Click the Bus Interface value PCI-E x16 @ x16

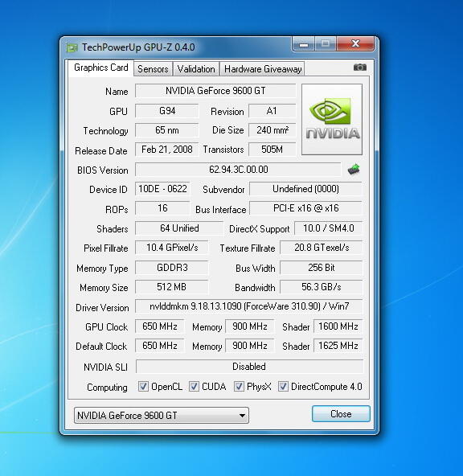pos(305,208)
